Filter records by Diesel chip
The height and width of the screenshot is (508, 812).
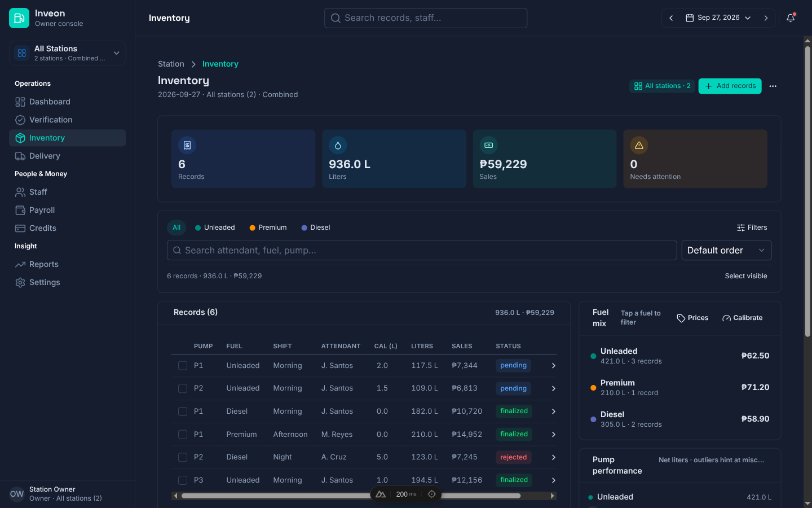(x=316, y=227)
